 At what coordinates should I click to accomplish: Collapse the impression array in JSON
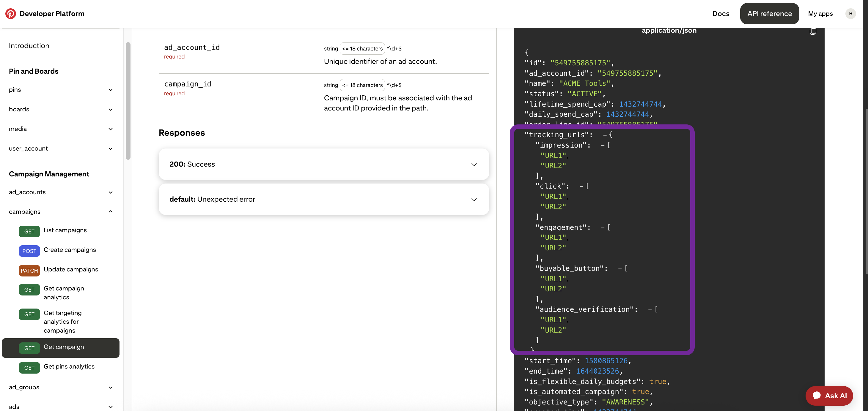pyautogui.click(x=603, y=145)
